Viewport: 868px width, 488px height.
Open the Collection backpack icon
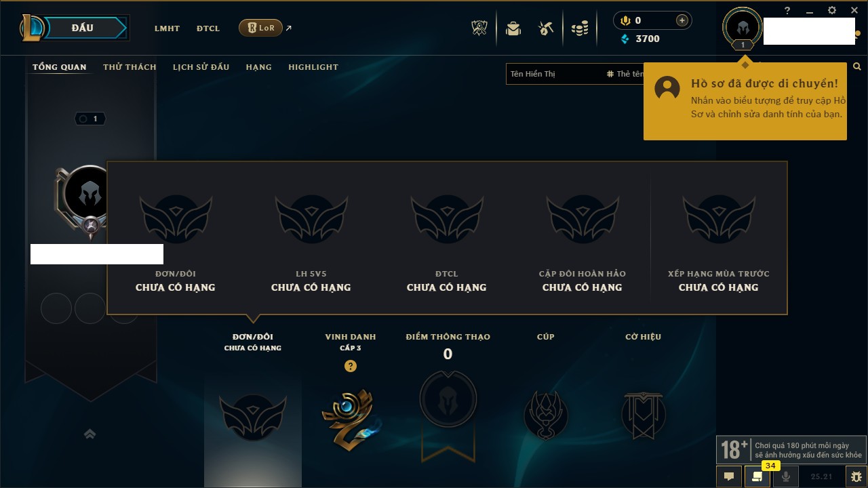pyautogui.click(x=513, y=28)
